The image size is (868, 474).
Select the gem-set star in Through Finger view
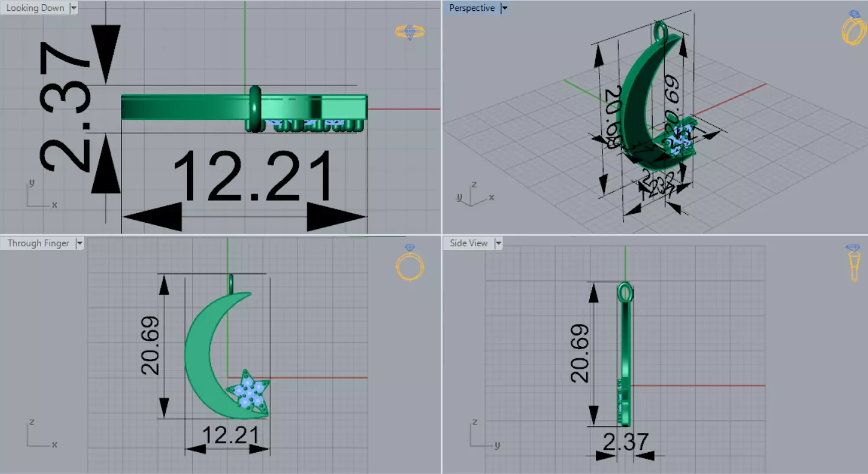point(249,390)
